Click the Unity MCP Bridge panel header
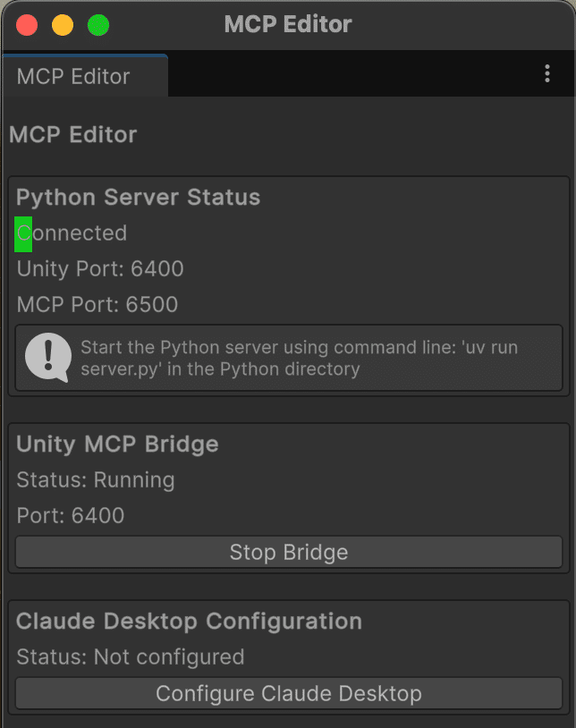The image size is (576, 728). tap(117, 444)
